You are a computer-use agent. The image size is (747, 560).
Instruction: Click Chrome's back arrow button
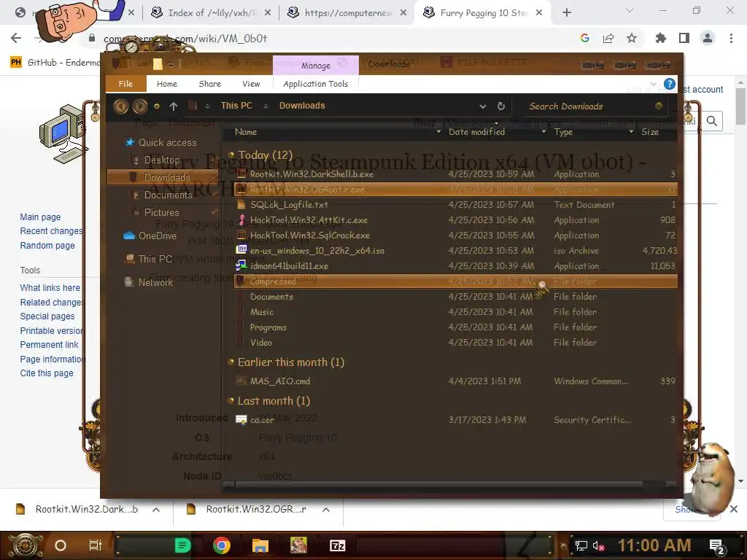[16, 38]
